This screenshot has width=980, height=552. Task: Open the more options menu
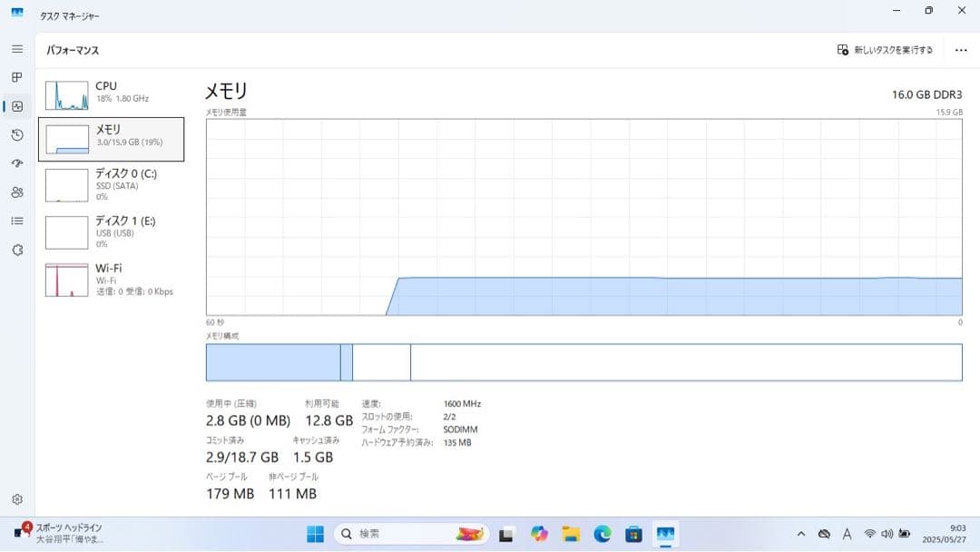[960, 49]
